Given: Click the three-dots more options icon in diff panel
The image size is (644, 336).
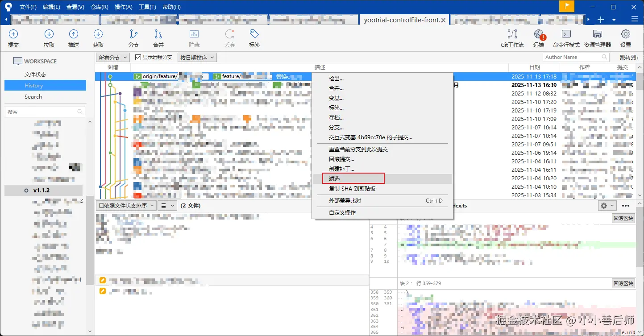Looking at the screenshot, I should 626,206.
